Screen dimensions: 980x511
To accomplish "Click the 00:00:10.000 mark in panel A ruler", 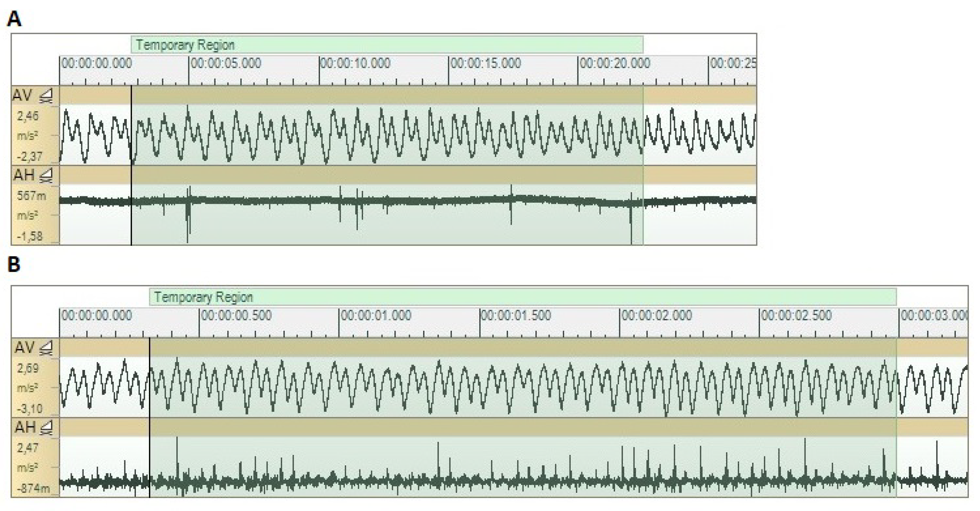I will 355,63.
